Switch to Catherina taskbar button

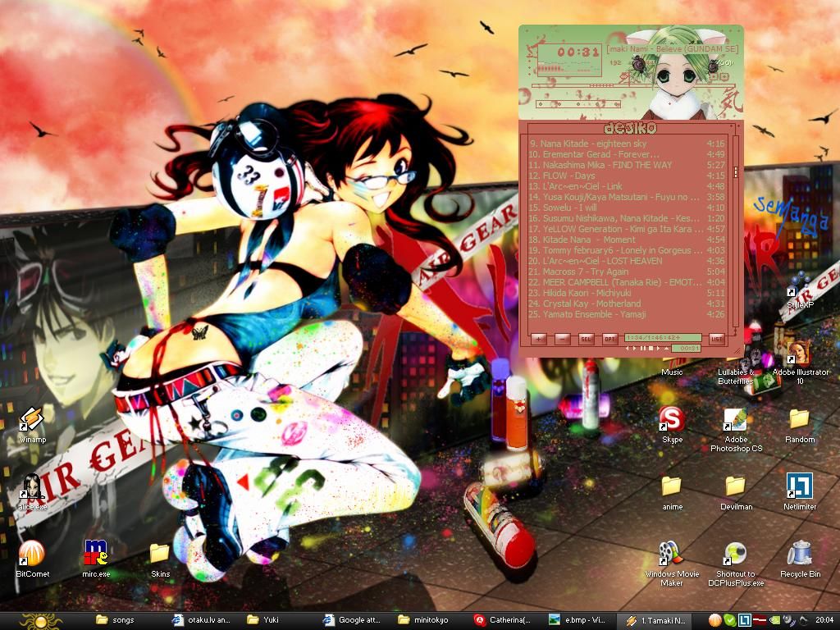(504, 621)
